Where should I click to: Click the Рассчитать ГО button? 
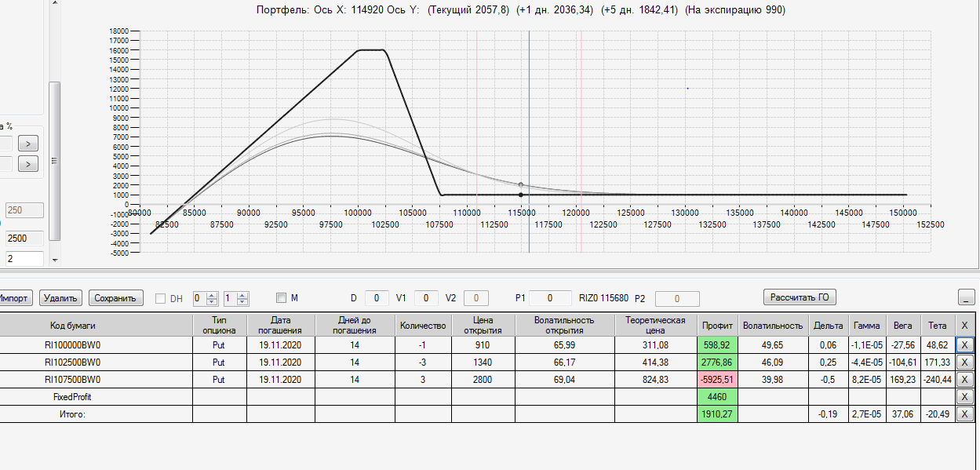800,297
